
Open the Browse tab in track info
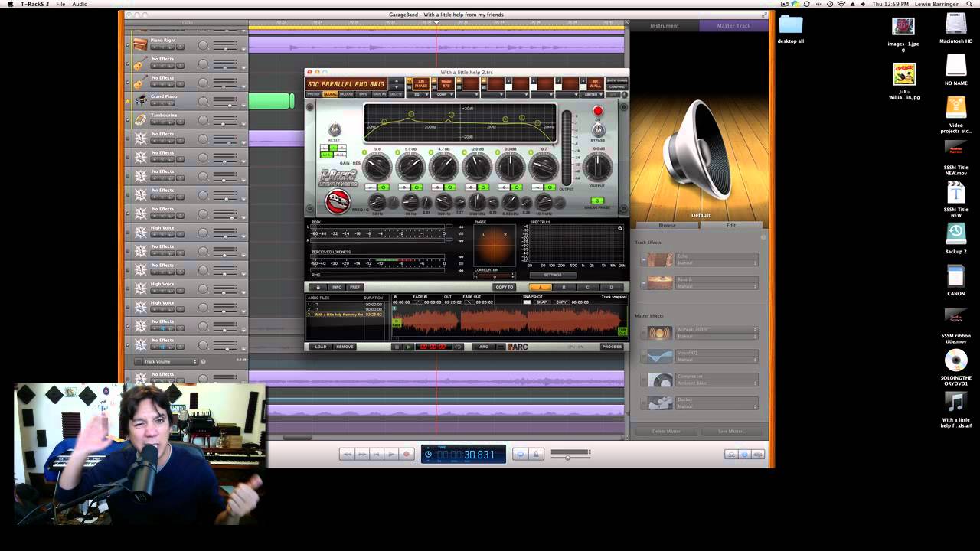tap(668, 226)
